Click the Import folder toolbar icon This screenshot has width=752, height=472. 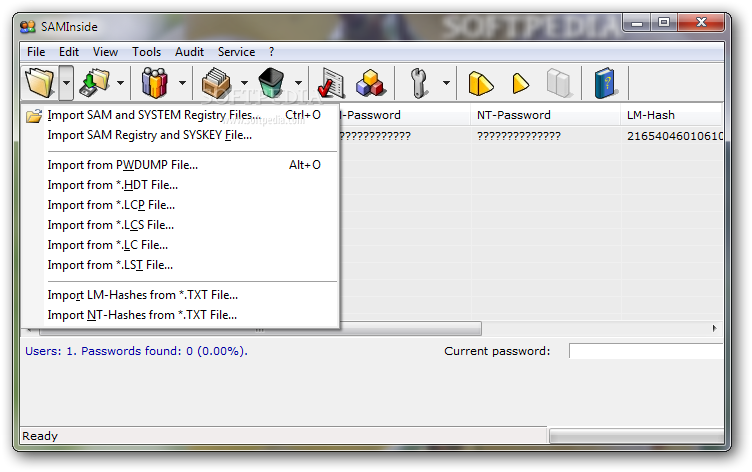pyautogui.click(x=40, y=83)
